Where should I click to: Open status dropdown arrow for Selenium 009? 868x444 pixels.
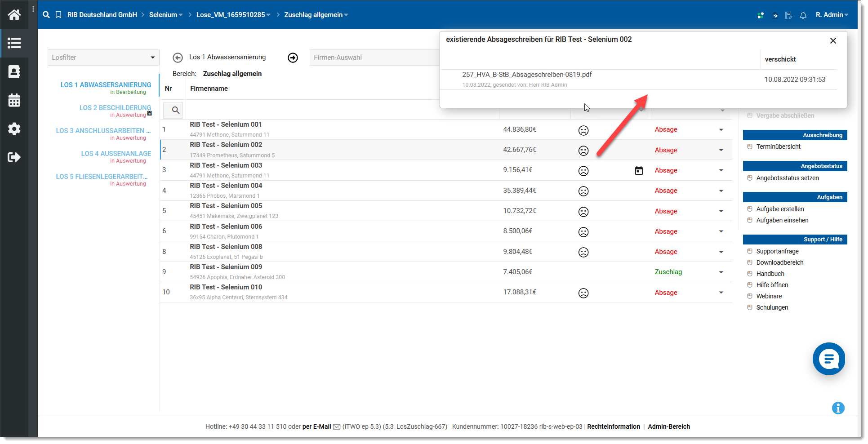click(721, 272)
